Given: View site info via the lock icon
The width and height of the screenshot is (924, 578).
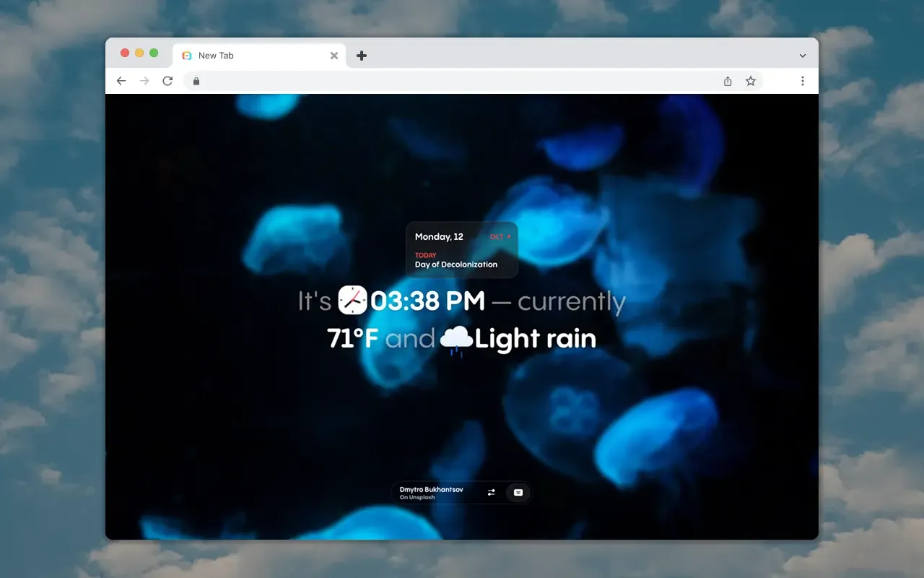Looking at the screenshot, I should [x=196, y=81].
